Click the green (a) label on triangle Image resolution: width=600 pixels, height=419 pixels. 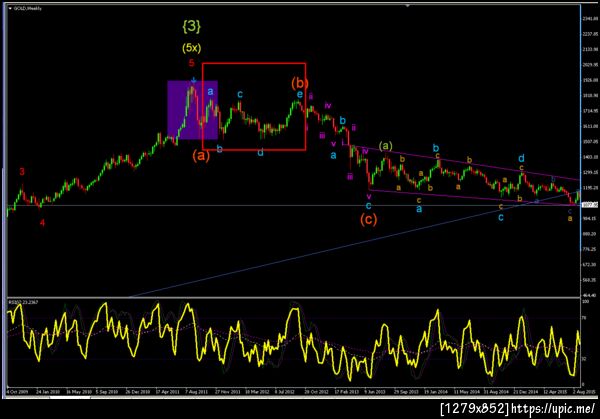pyautogui.click(x=386, y=146)
